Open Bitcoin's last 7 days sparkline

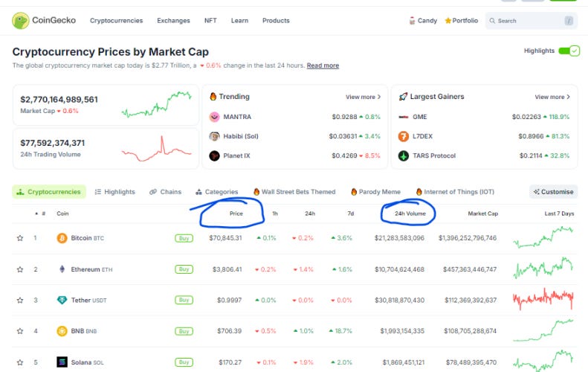tap(543, 237)
